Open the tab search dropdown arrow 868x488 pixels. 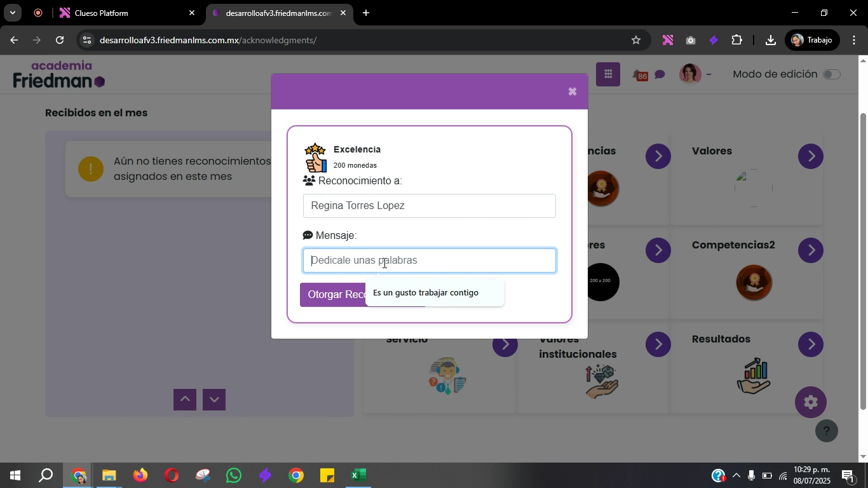(12, 13)
